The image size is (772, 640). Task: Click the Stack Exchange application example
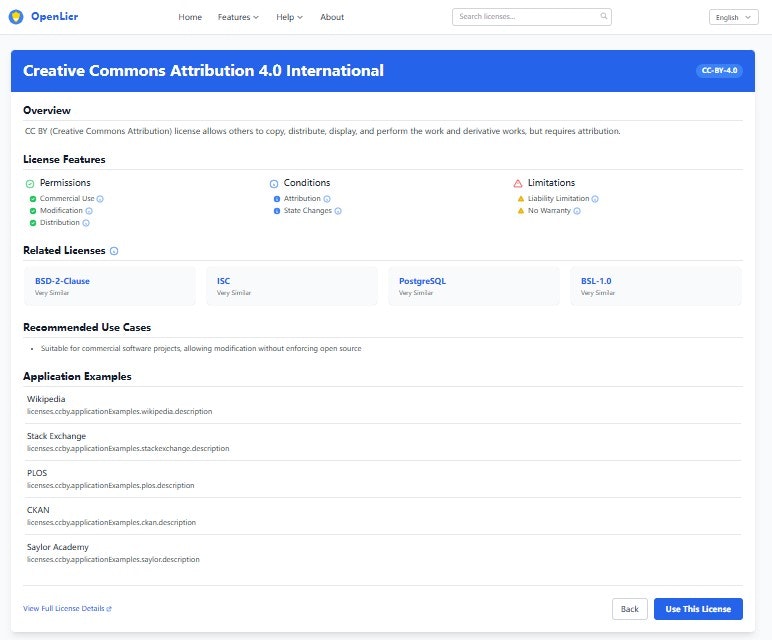(384, 442)
